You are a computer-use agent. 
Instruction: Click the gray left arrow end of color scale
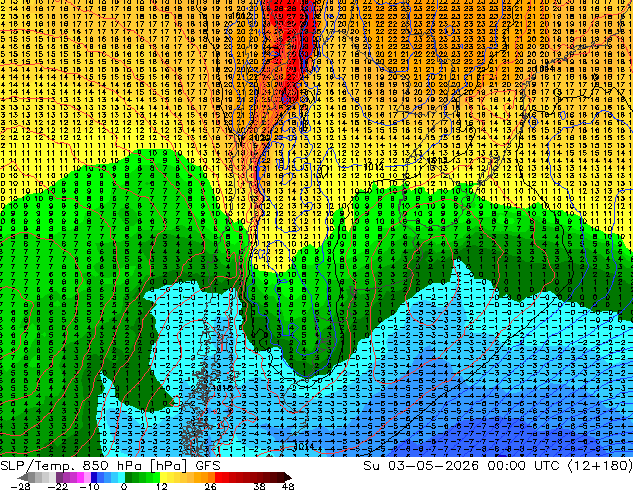(23, 477)
